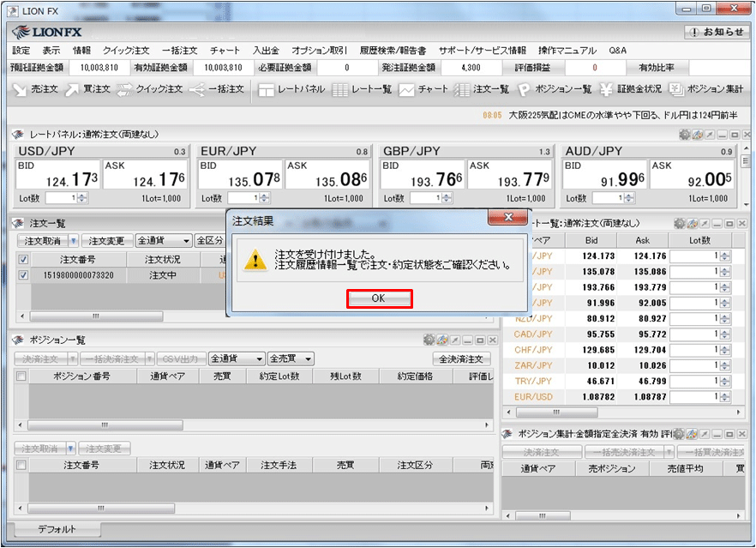Click the 全決済注文 button

[461, 358]
